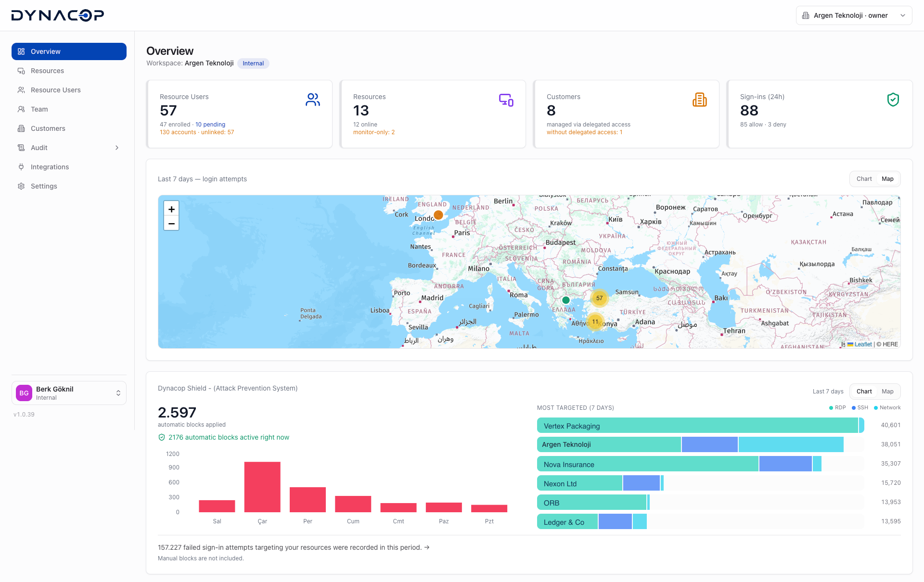The image size is (924, 582).
Task: Switch login attempts view to Map
Action: (x=887, y=179)
